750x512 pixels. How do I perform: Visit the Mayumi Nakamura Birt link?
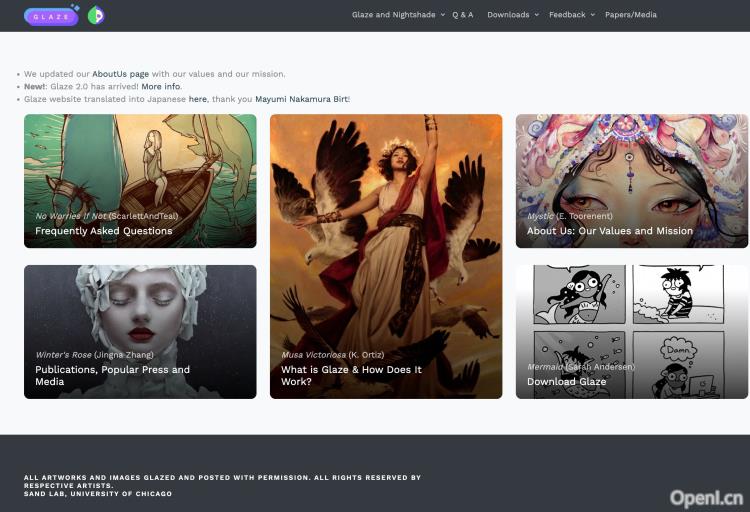coord(301,100)
